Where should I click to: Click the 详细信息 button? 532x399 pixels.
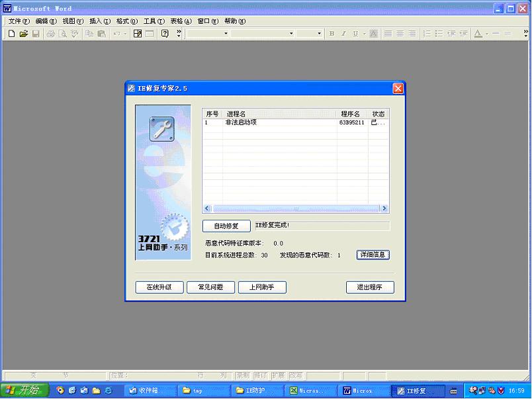click(373, 255)
